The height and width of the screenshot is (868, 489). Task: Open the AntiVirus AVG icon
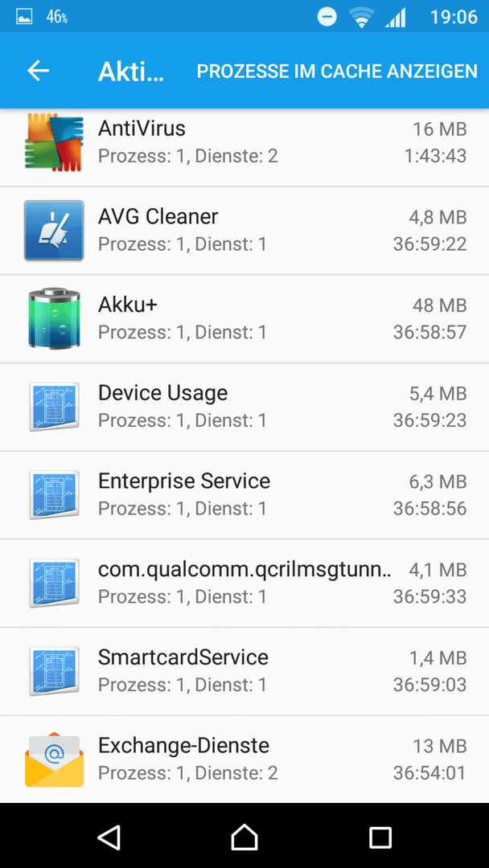(54, 142)
